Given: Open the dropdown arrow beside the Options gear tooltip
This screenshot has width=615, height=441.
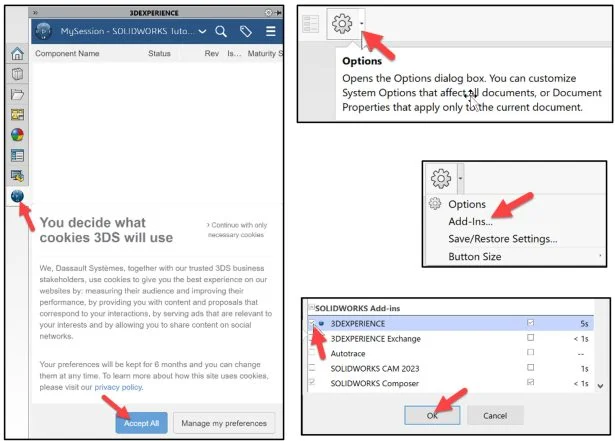Looking at the screenshot, I should 361,24.
